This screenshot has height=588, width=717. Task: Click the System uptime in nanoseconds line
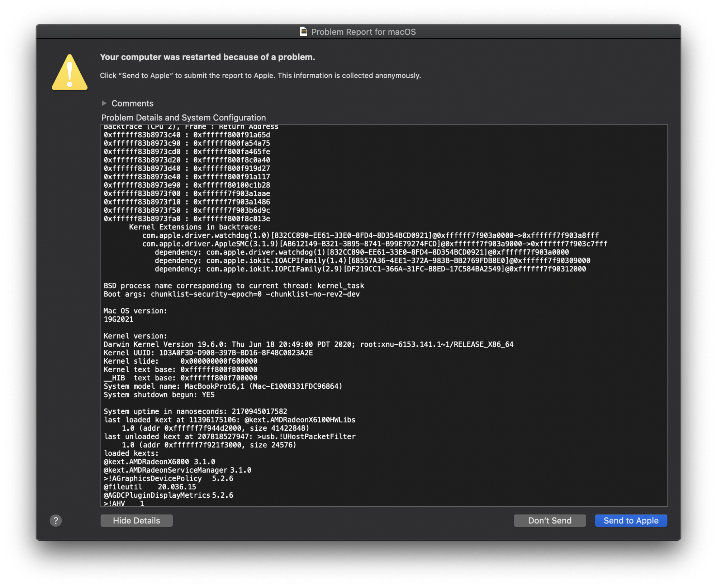pyautogui.click(x=195, y=411)
